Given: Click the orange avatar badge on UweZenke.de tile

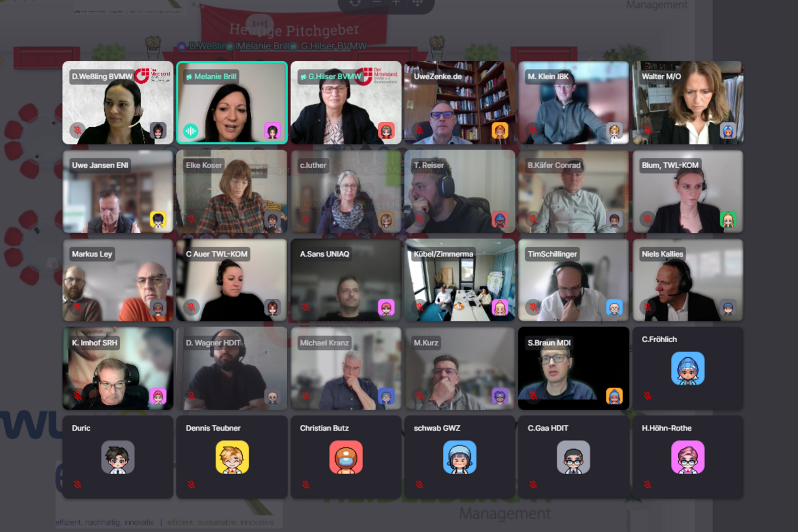Looking at the screenshot, I should coord(500,131).
